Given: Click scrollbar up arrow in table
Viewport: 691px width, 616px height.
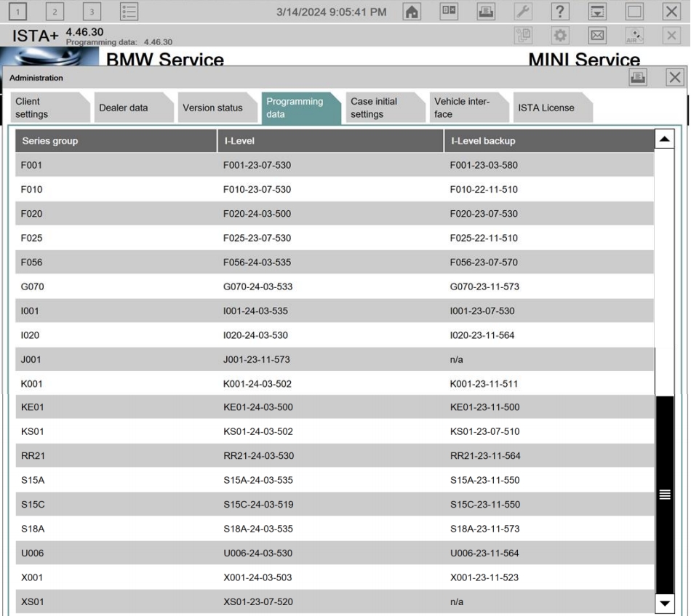Looking at the screenshot, I should (664, 140).
